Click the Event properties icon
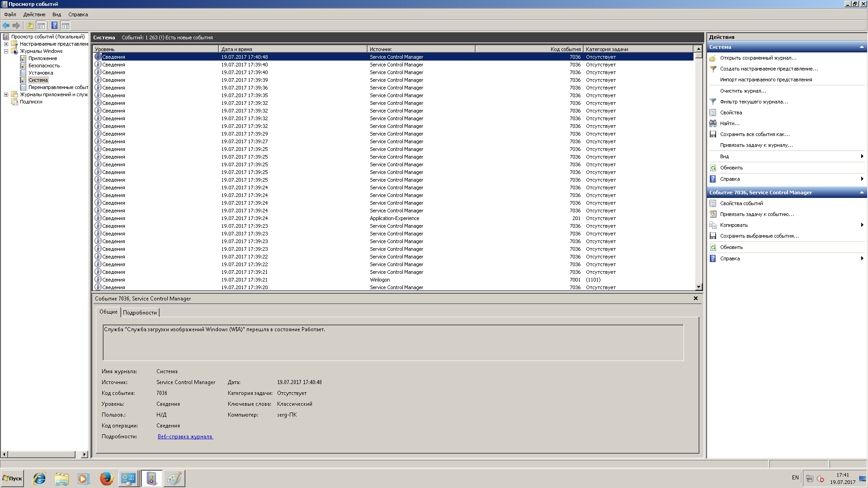Viewport: 868px width, 488px height. coord(713,203)
